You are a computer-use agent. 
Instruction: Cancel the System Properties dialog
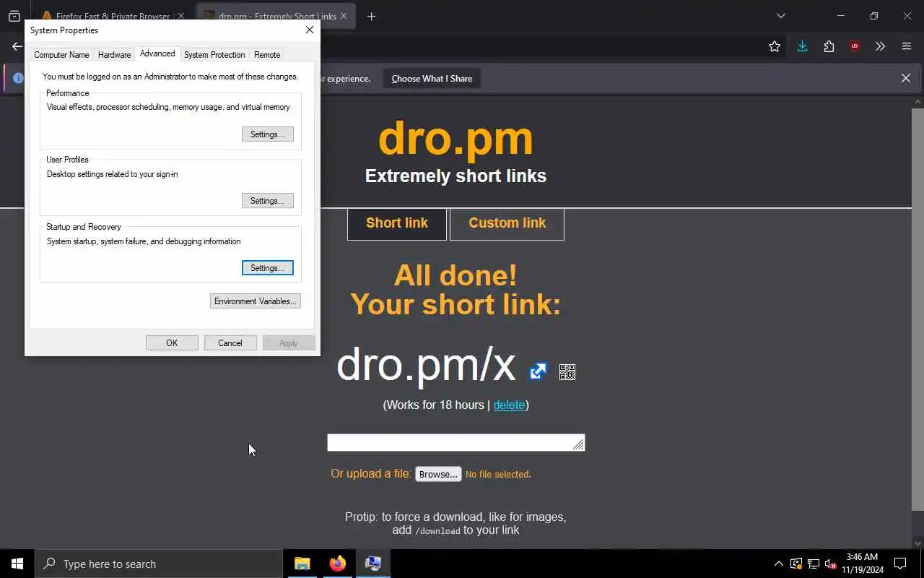click(230, 343)
